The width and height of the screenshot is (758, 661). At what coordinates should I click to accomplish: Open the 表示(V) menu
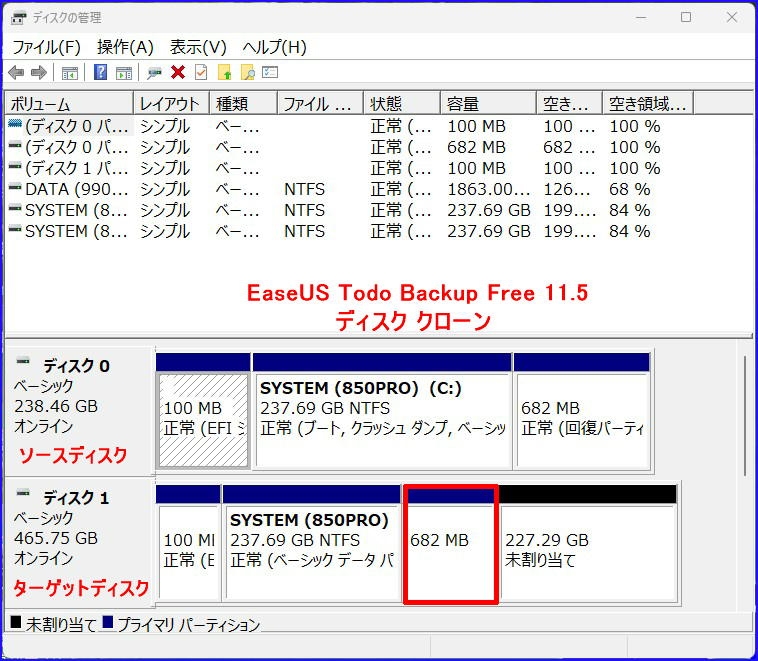(198, 47)
